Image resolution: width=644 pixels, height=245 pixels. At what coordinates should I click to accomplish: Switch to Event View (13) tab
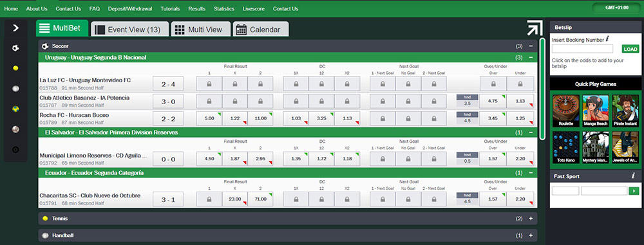pyautogui.click(x=130, y=29)
